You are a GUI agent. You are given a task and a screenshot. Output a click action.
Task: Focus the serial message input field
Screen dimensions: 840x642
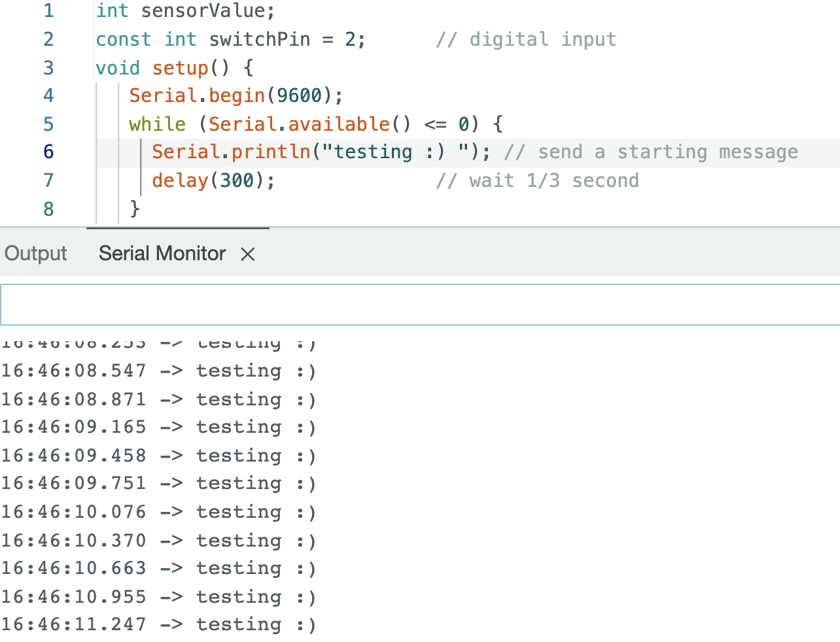pos(419,305)
